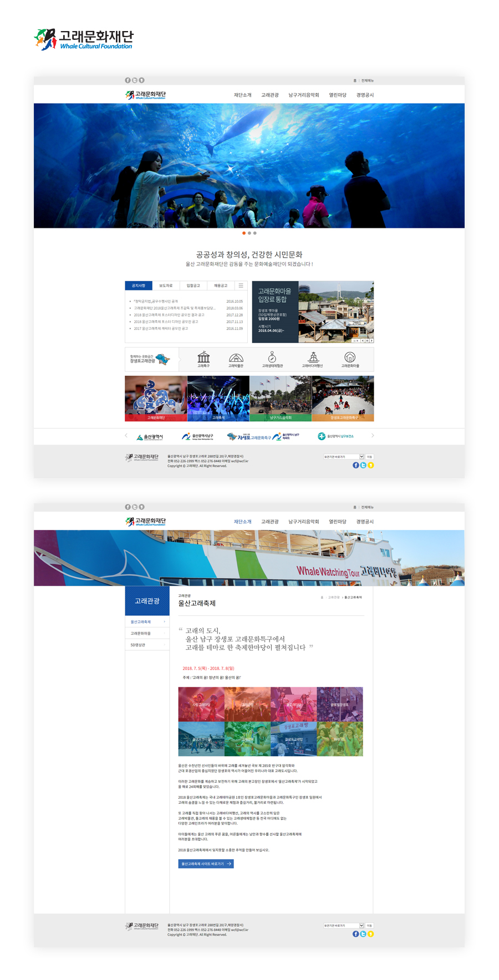Click blue Facebook icon in main page footer
499x980 pixels.
pyautogui.click(x=356, y=465)
